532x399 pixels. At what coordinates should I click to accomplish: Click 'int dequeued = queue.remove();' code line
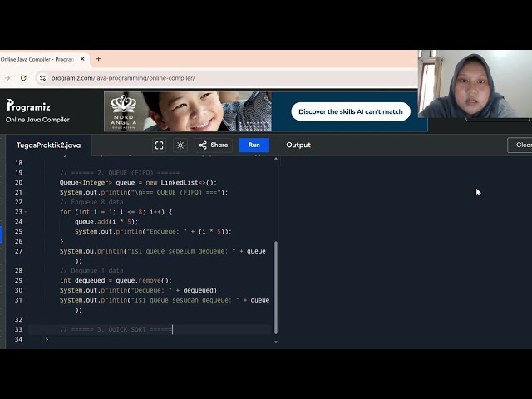coord(116,281)
